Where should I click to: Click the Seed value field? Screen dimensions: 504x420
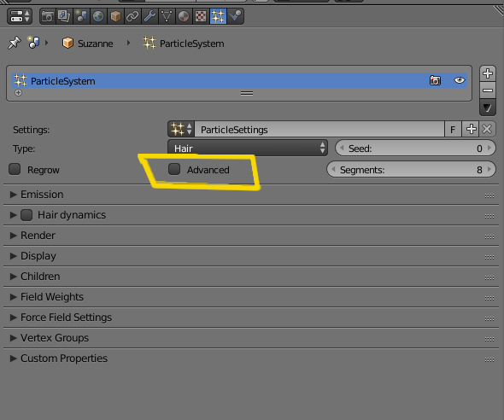pyautogui.click(x=415, y=148)
